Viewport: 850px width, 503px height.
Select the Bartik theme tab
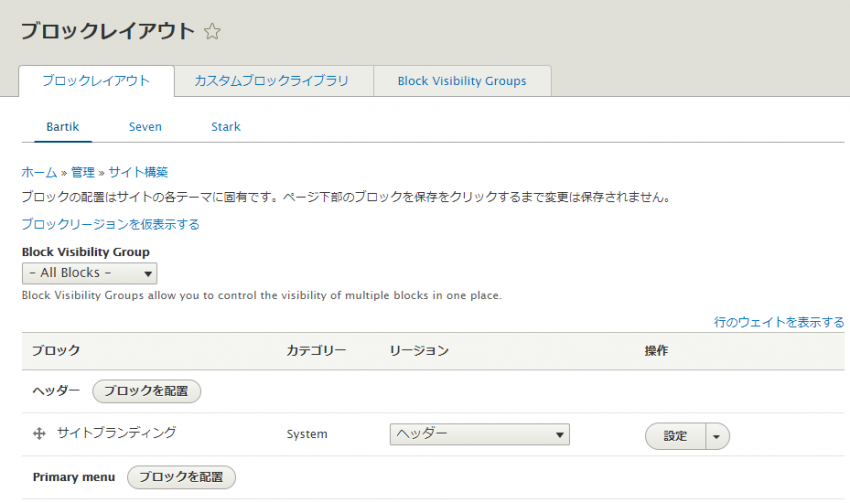click(62, 127)
